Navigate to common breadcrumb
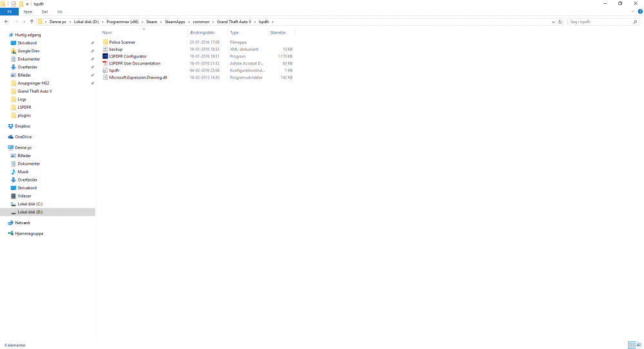This screenshot has height=349, width=644. [x=201, y=22]
